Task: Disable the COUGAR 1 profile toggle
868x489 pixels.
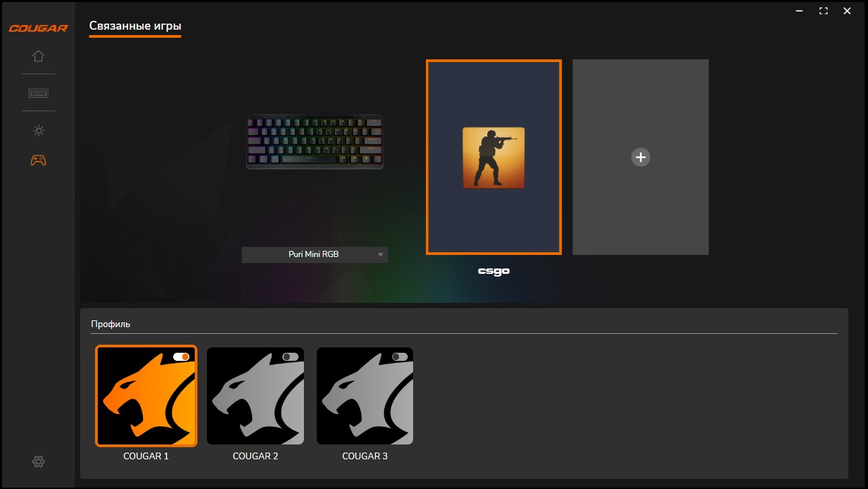Action: (181, 357)
